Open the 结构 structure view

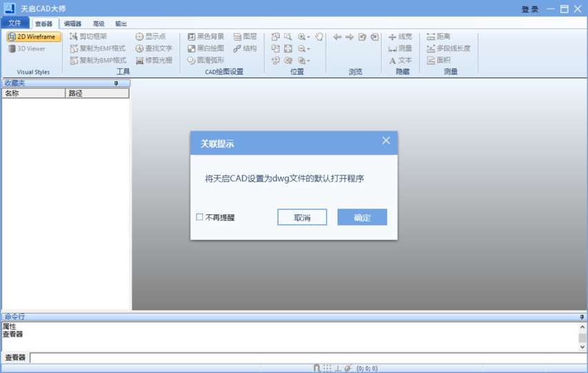(245, 48)
